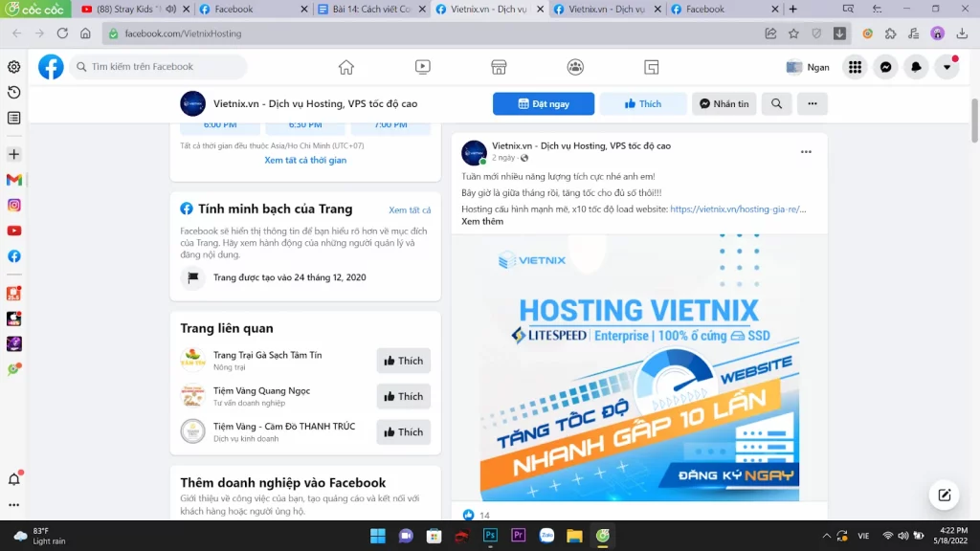980x551 pixels.
Task: Mute audio on the Stray Kids YouTube tab
Action: 170,10
